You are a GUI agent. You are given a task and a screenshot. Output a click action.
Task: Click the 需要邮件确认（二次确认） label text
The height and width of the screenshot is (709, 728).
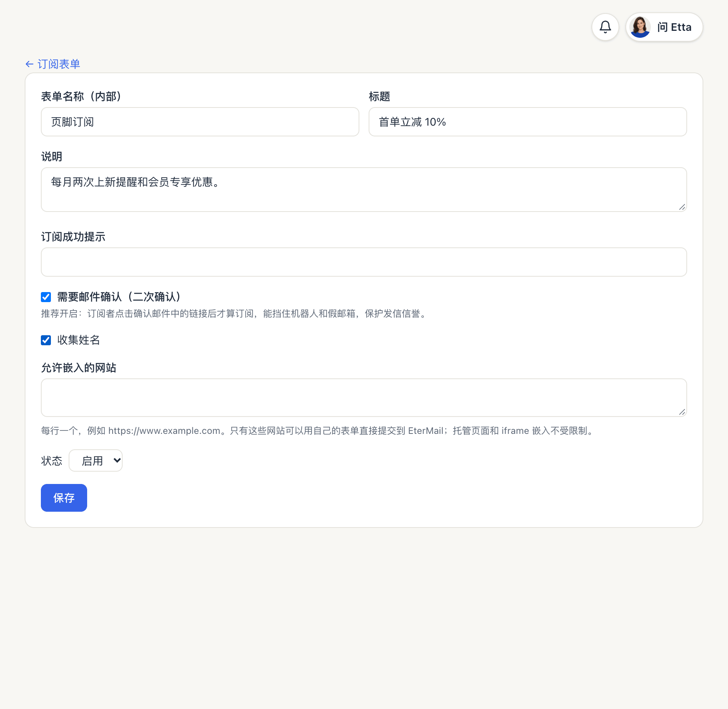click(119, 297)
